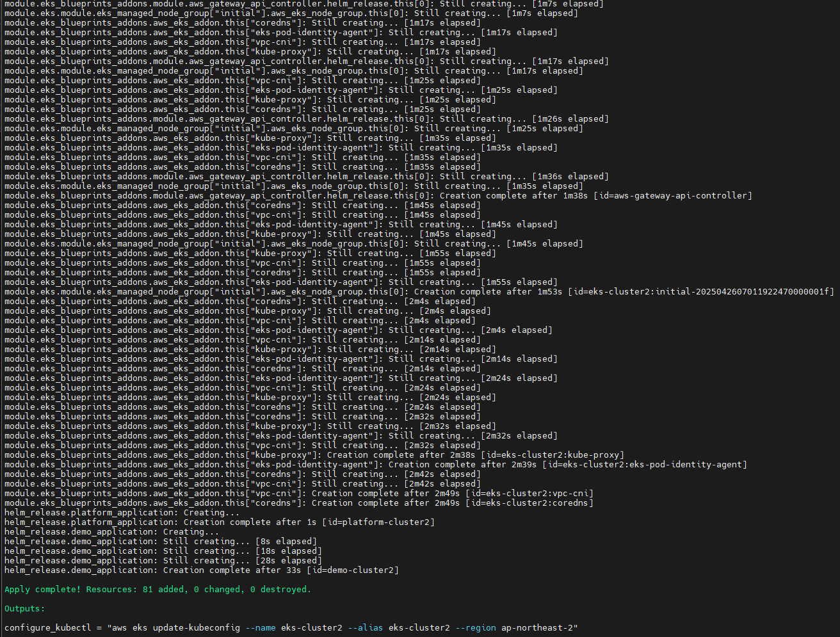Viewport: 840px width, 637px height.
Task: Click 'configure_kubectl' output variable name
Action: point(48,627)
